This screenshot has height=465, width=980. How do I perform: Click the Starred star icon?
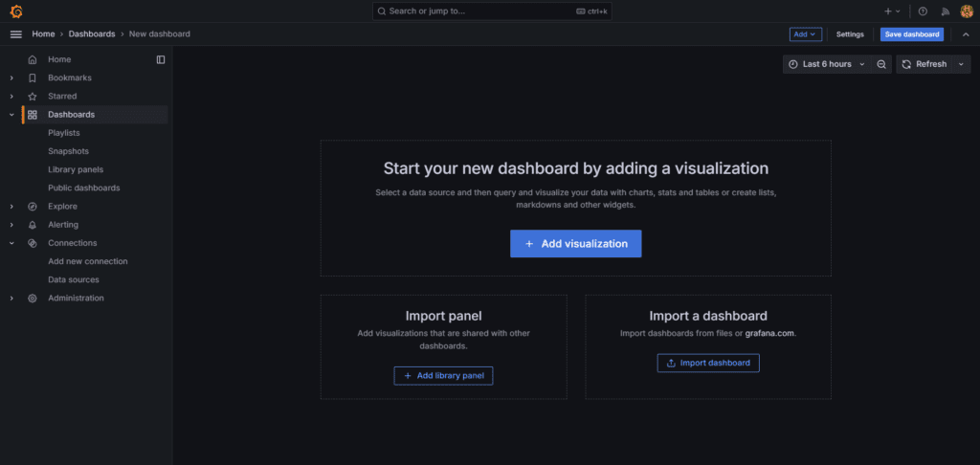tap(33, 97)
